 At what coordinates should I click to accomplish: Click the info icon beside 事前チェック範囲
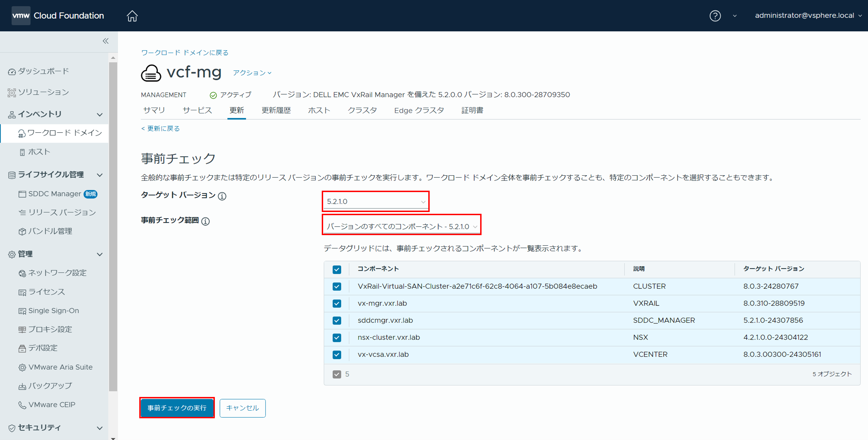[205, 221]
